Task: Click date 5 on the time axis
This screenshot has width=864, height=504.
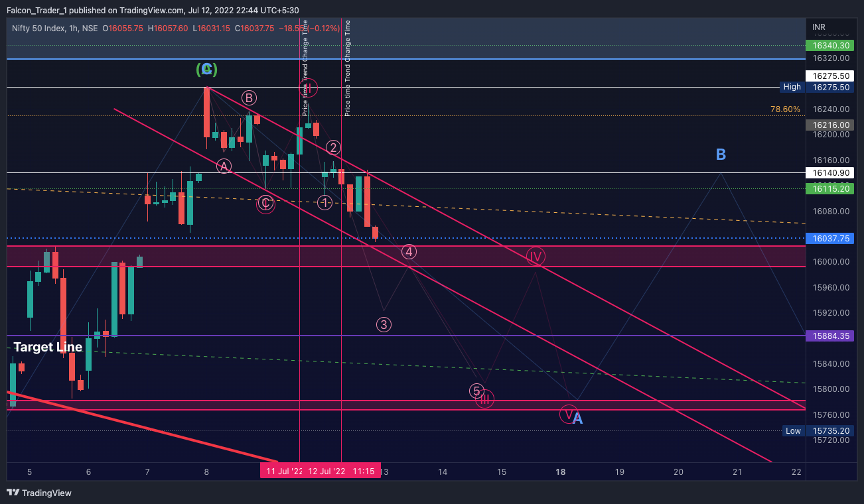Action: coord(29,472)
